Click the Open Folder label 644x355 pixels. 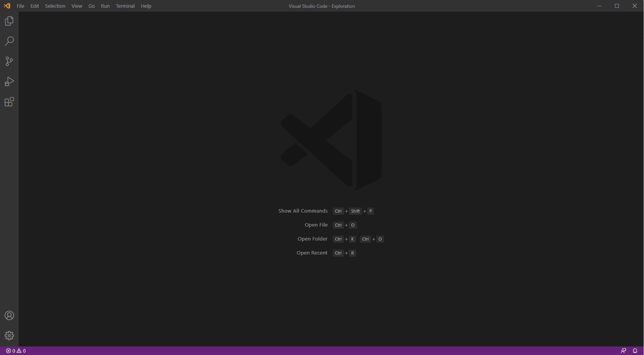(x=313, y=239)
